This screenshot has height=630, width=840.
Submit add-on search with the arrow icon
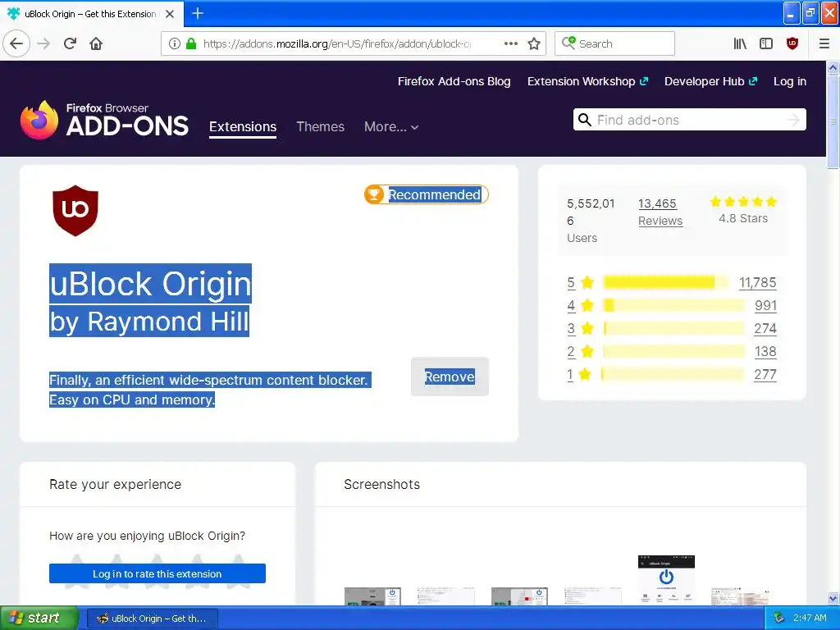(793, 120)
